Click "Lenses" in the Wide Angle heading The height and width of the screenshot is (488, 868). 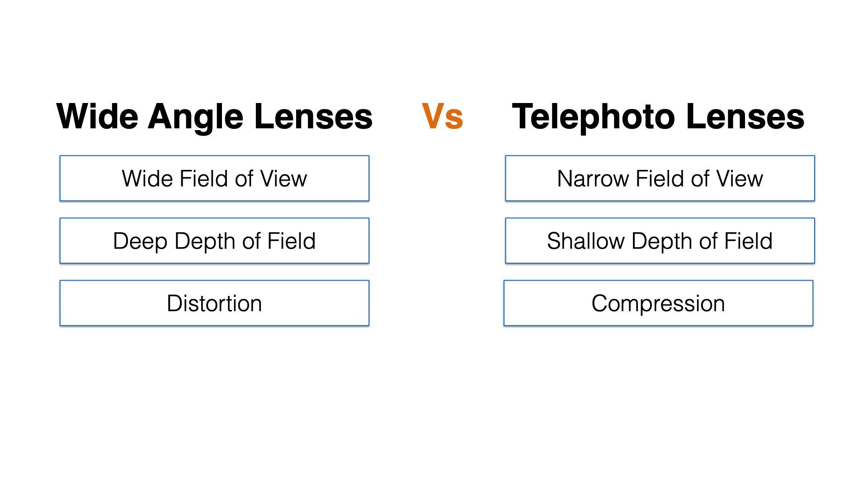pos(313,117)
